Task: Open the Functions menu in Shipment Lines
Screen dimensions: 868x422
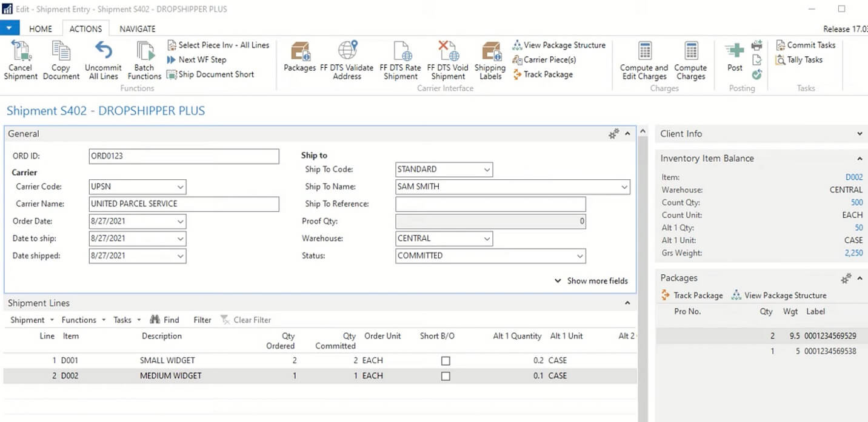Action: 79,320
